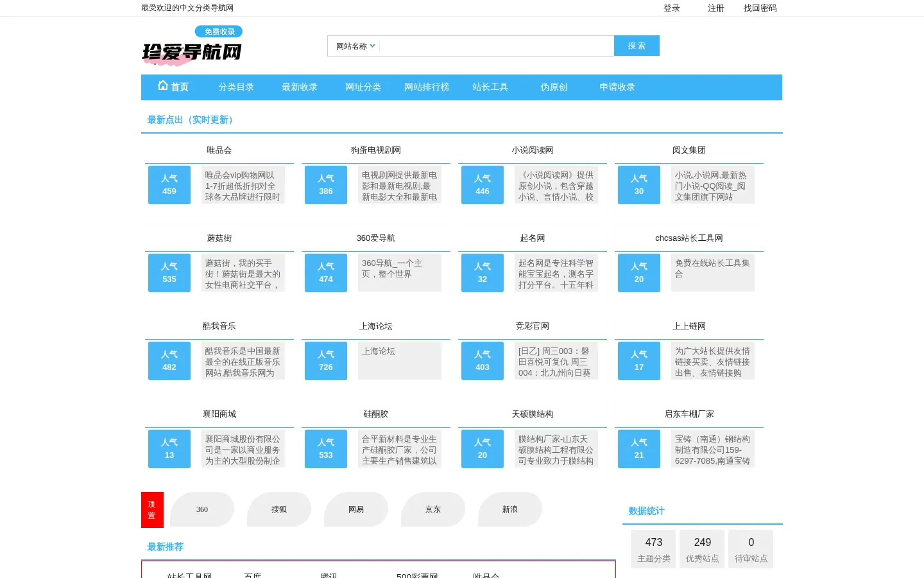Open the 最新收录 menu item
The width and height of the screenshot is (924, 578).
click(300, 87)
